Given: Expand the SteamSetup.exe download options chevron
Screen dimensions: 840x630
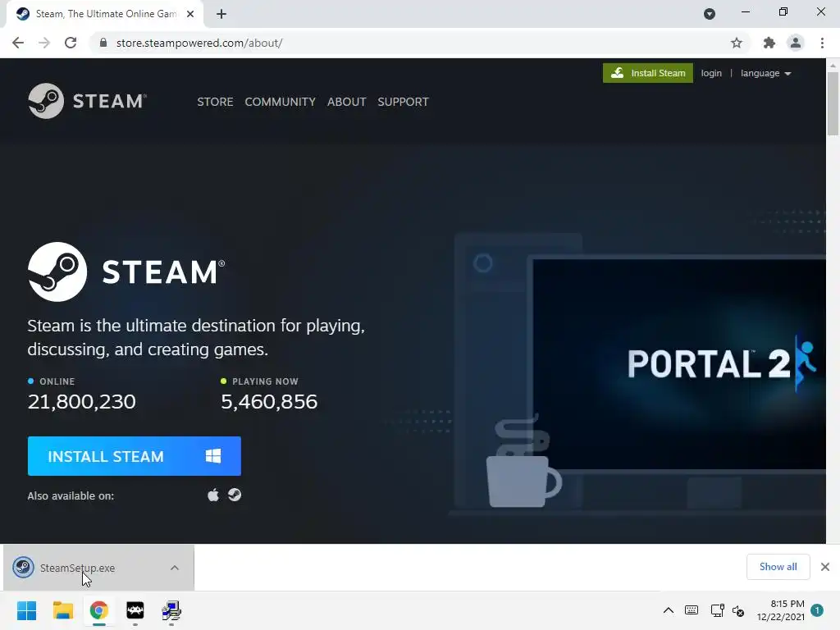Looking at the screenshot, I should 175,568.
